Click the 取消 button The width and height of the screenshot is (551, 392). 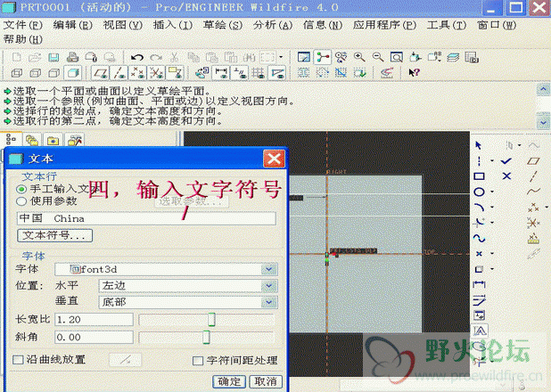tap(266, 381)
